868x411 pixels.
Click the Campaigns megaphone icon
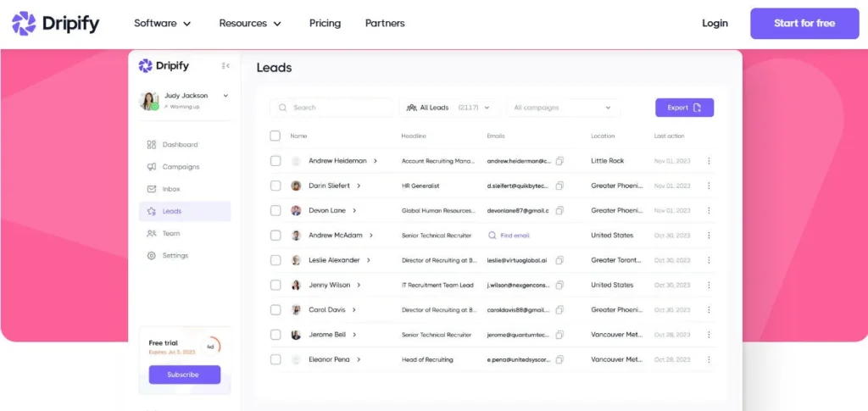[x=151, y=166]
